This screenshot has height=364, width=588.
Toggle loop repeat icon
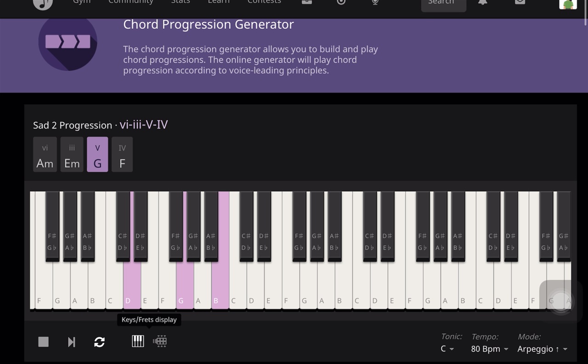(x=99, y=342)
